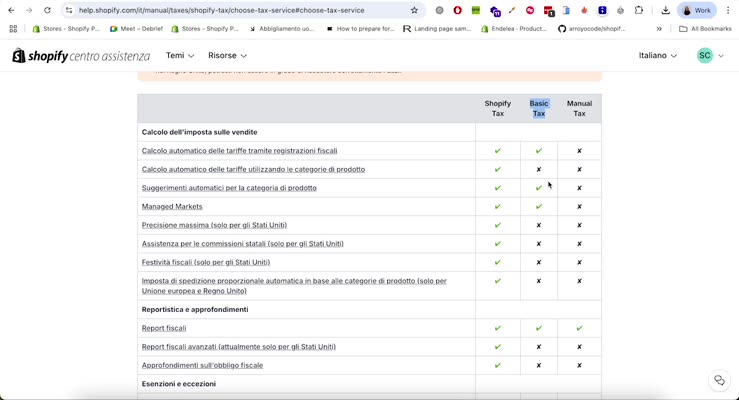Viewport: 739px width, 400px height.
Task: Open Assistenza per le commissioni statali link
Action: point(243,244)
